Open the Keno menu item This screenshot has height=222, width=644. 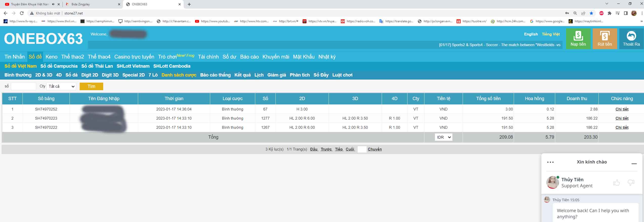click(x=51, y=57)
